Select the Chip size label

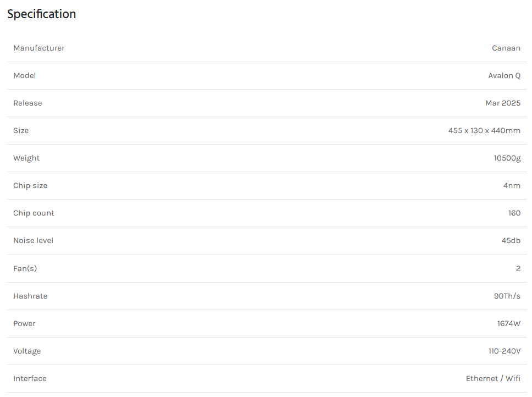click(30, 186)
